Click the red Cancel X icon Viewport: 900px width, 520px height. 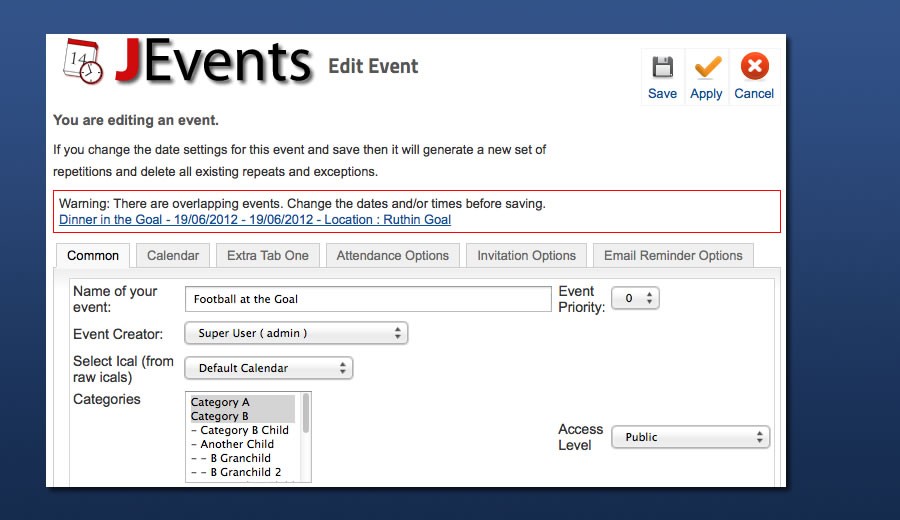(x=754, y=68)
